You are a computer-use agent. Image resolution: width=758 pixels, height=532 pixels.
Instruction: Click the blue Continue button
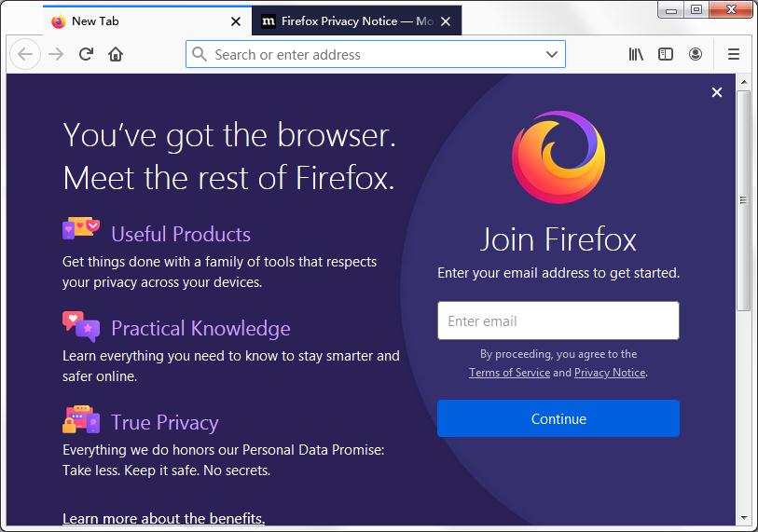(x=558, y=418)
